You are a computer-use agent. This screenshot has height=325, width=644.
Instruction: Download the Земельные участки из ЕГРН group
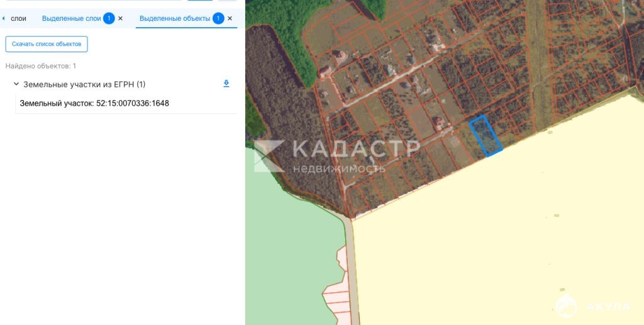pyautogui.click(x=226, y=84)
